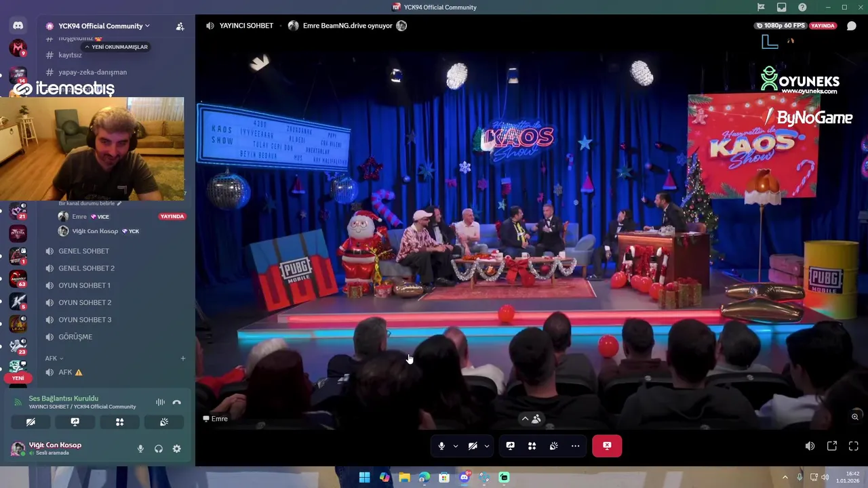868x488 pixels.
Task: Open soundboard in stream control bar
Action: pyautogui.click(x=553, y=446)
